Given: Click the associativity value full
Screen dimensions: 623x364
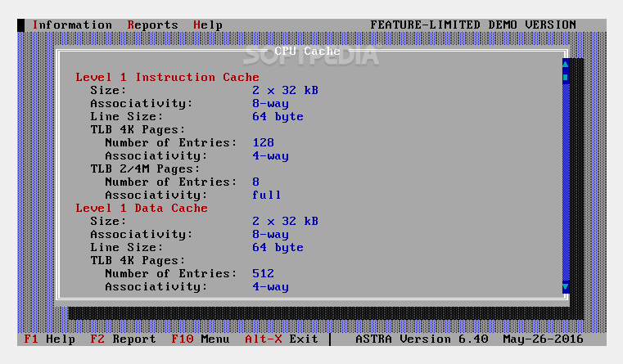Looking at the screenshot, I should [x=267, y=195].
